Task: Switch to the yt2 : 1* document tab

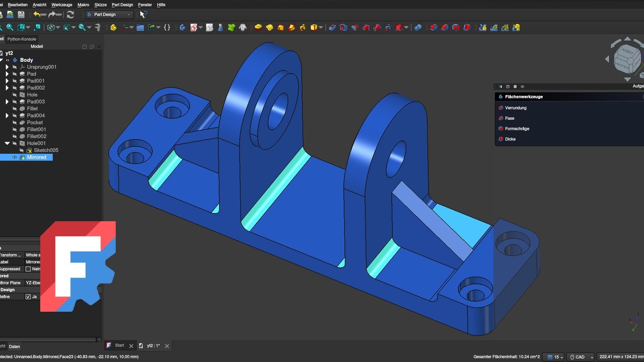Action: (153, 346)
